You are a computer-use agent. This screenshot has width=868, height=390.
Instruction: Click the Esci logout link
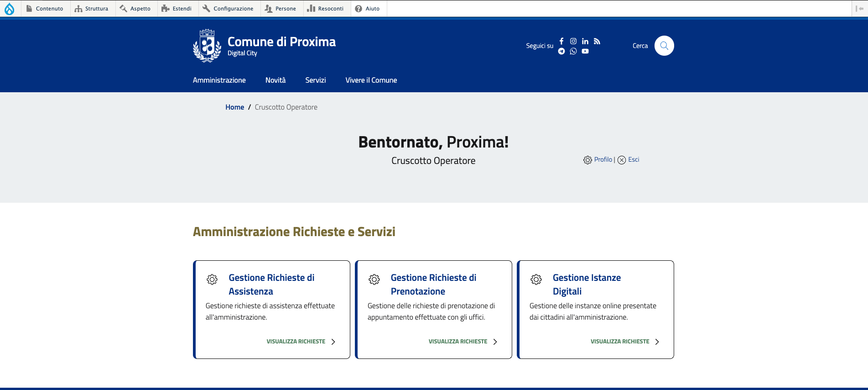[633, 159]
